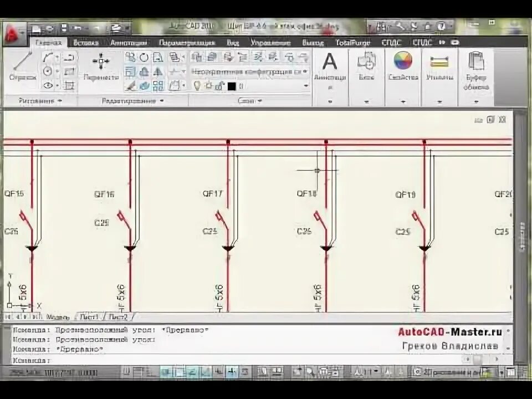Open dropdown arrow beside circle tool
The width and height of the screenshot is (532, 399).
57,71
